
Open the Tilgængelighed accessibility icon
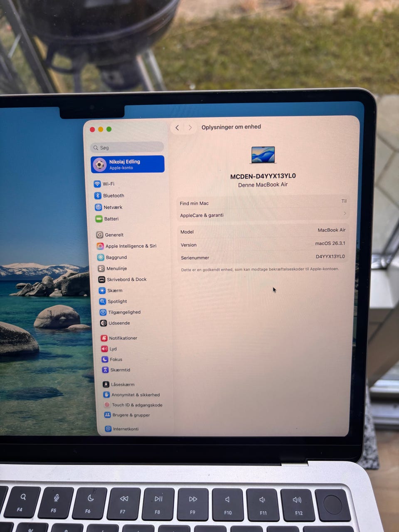coord(103,312)
